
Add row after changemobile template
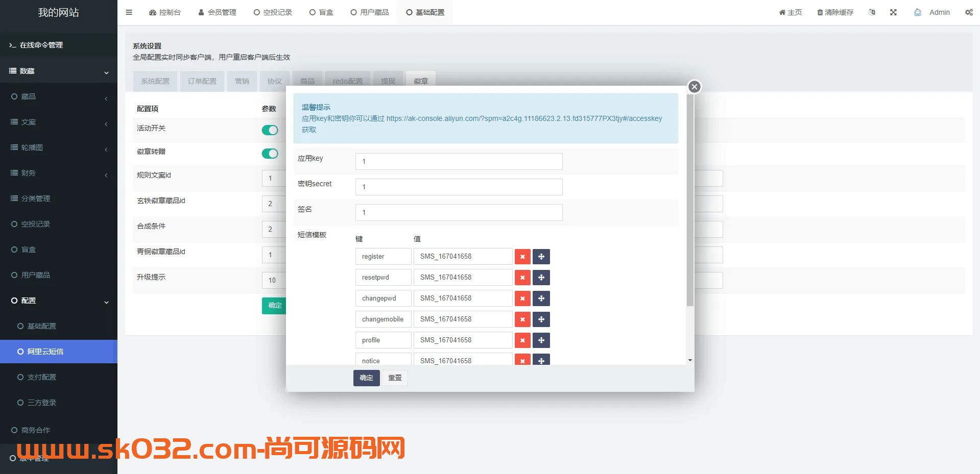pos(541,319)
